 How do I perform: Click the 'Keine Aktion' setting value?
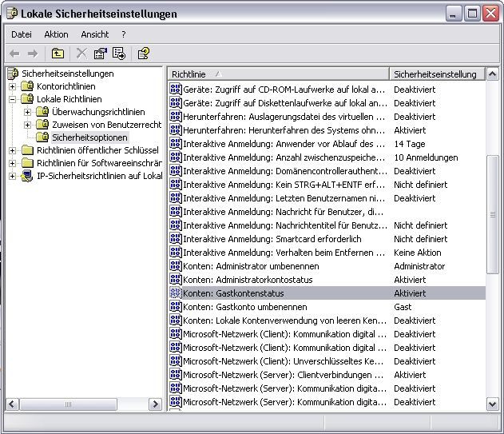tap(418, 253)
